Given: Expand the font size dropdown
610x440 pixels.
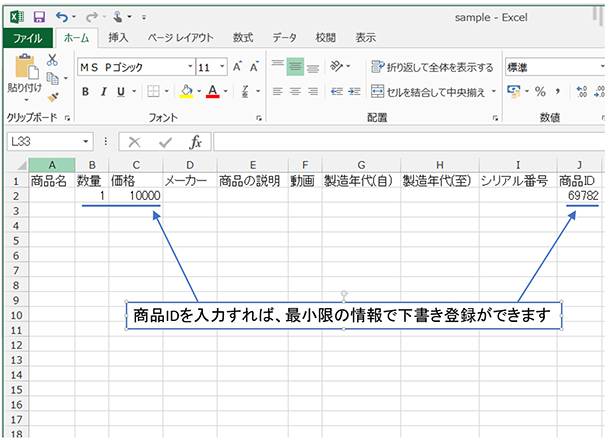Looking at the screenshot, I should point(222,67).
